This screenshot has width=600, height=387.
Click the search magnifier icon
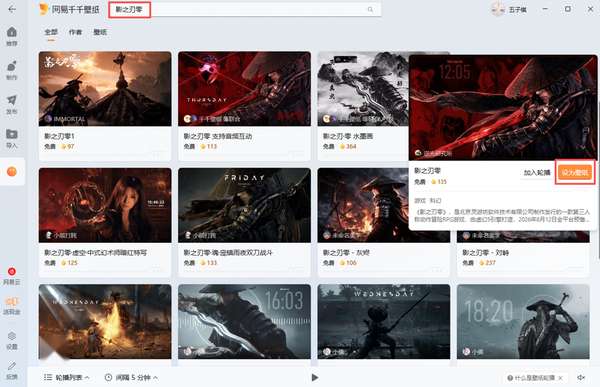(370, 10)
